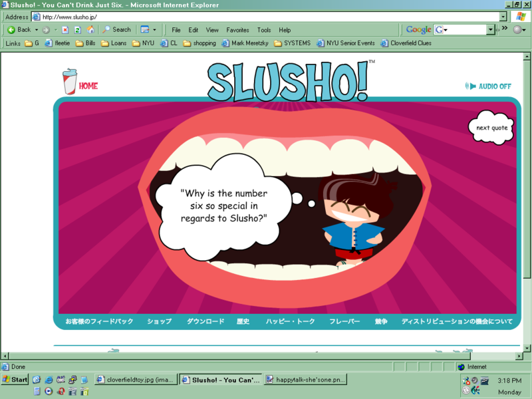Open the fleetie favorite link
Image resolution: width=532 pixels, height=399 pixels.
pyautogui.click(x=58, y=43)
